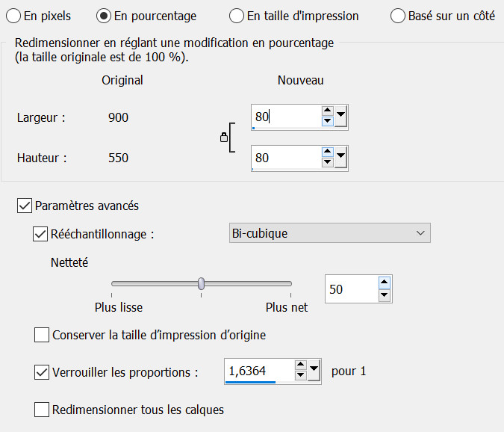Expand the Hauteur value dropdown arrow
The width and height of the screenshot is (504, 432).
[x=340, y=158]
